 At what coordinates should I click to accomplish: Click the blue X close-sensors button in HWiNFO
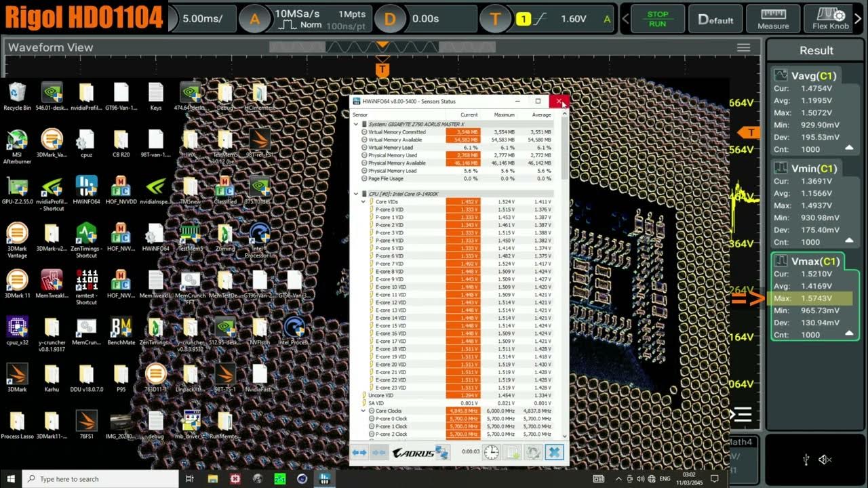point(554,452)
